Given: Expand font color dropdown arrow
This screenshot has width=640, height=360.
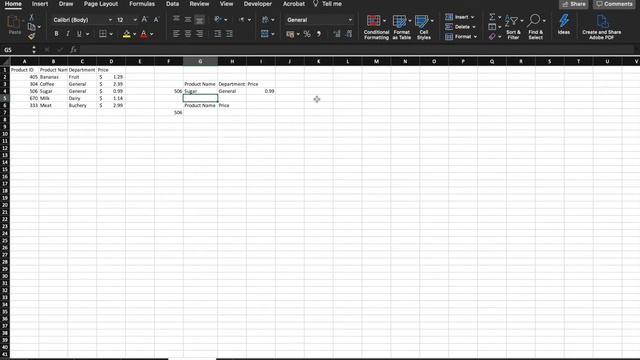Looking at the screenshot, I should (x=151, y=34).
